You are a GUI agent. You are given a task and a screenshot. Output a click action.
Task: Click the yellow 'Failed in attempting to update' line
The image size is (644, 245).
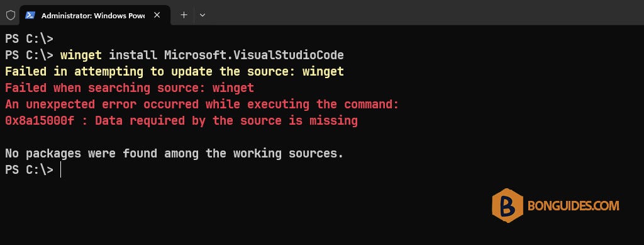(175, 72)
